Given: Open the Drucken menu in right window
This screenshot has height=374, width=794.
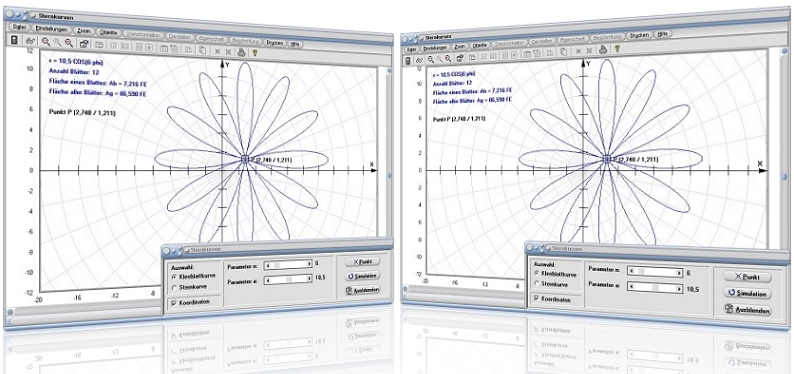Looking at the screenshot, I should pyautogui.click(x=639, y=35).
